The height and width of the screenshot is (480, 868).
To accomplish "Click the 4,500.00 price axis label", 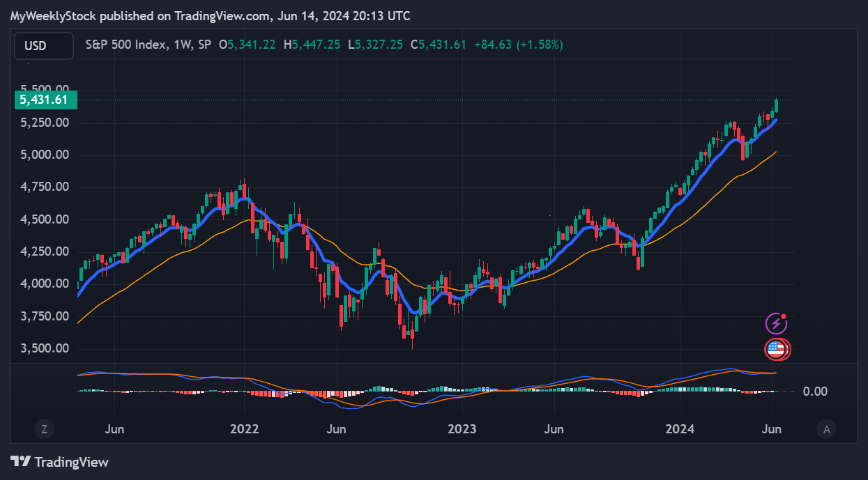I will coord(44,219).
